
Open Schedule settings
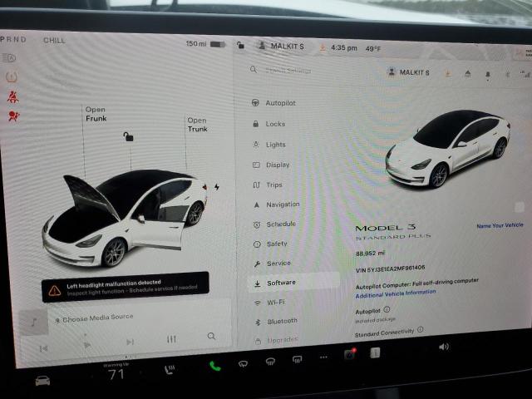(275, 224)
